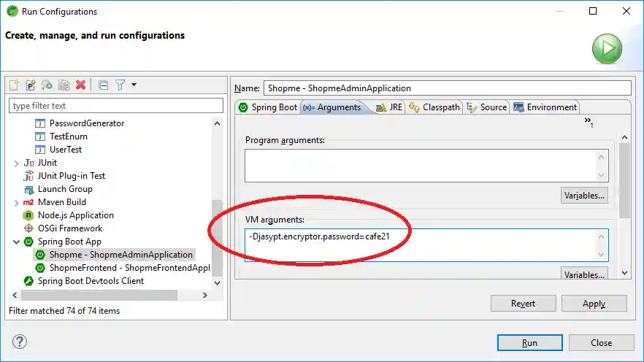The height and width of the screenshot is (362, 644).
Task: Select the TestEnum configuration
Action: click(68, 136)
